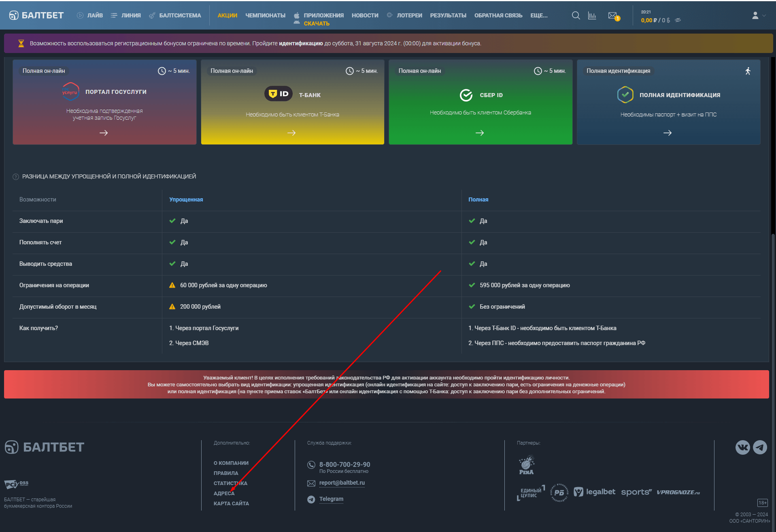Screen dimensions: 776x532
Task: Click the 18+ age badge
Action: [x=763, y=503]
